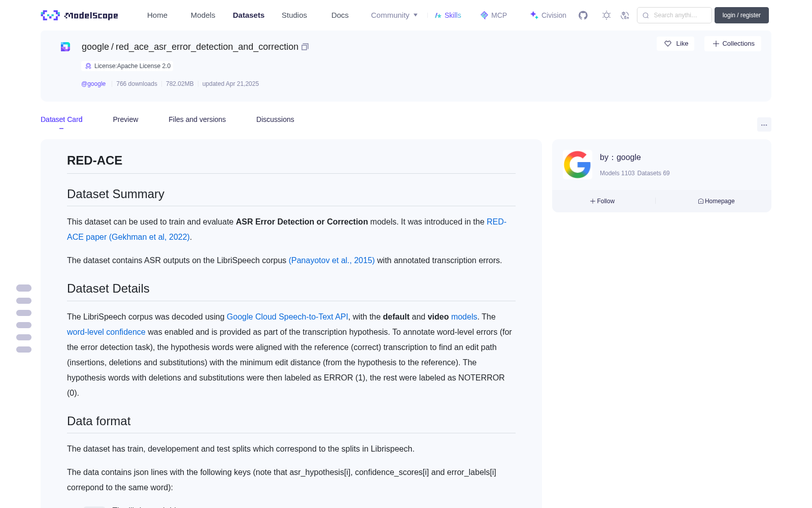Open the word-level confidence link
The height and width of the screenshot is (508, 812).
pyautogui.click(x=106, y=332)
